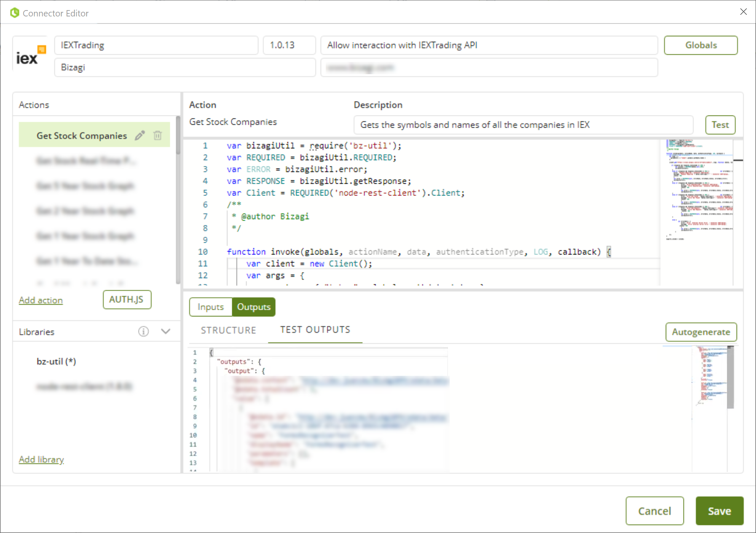The width and height of the screenshot is (756, 533).
Task: Collapse the Libraries section chevron
Action: 166,332
